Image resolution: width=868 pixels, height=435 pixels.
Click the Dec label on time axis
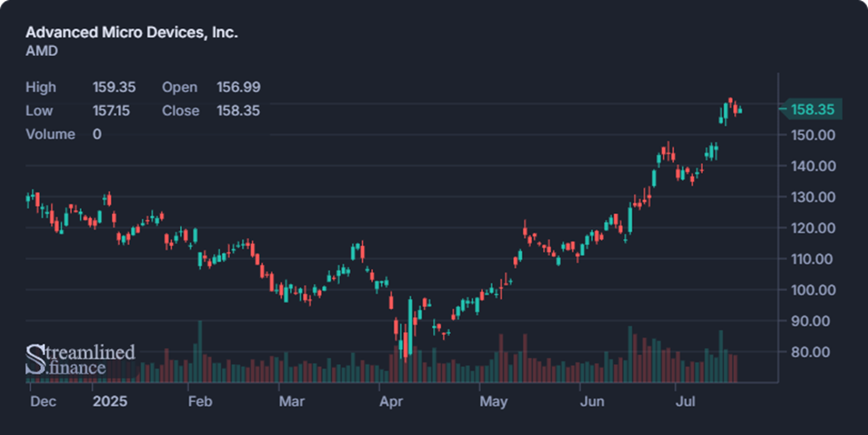point(43,401)
